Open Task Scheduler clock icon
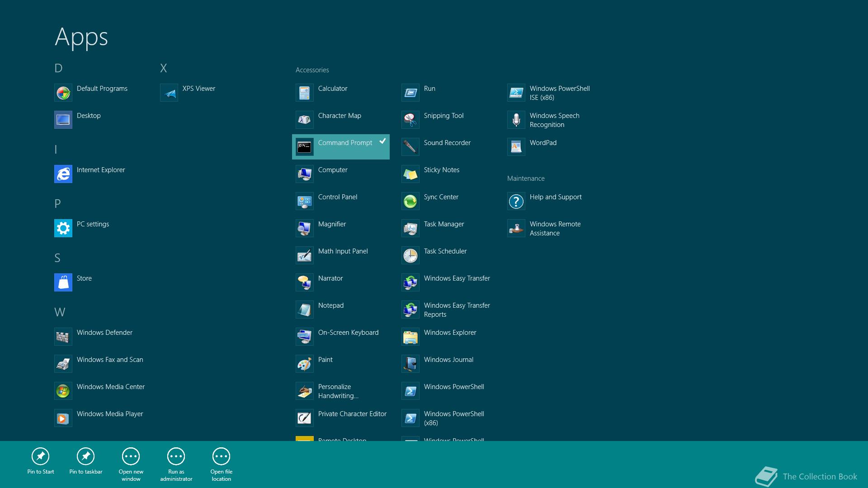The image size is (868, 488). (410, 255)
